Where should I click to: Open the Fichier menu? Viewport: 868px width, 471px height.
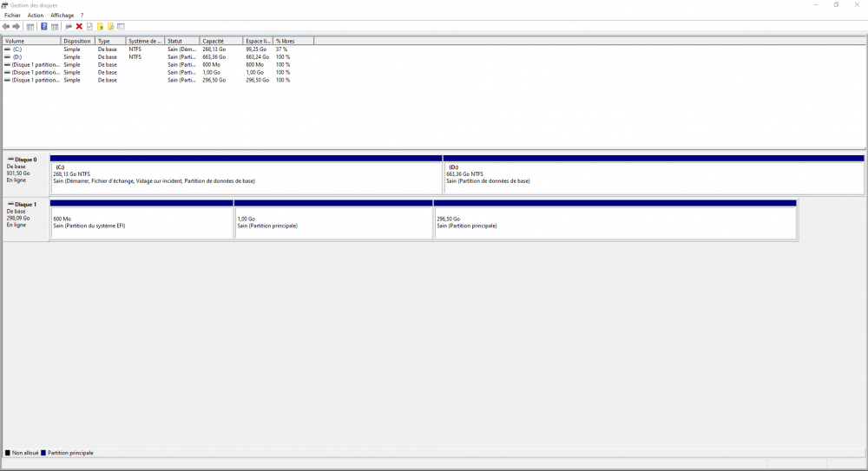pos(12,16)
